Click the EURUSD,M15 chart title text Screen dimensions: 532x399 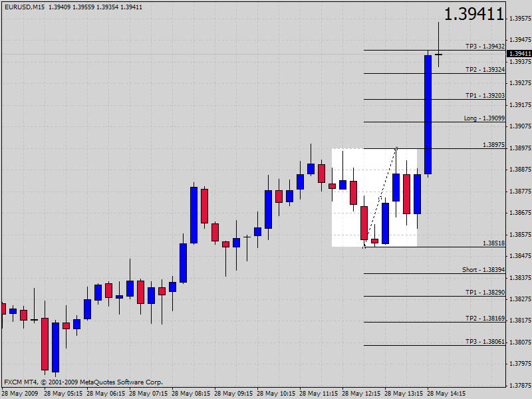click(x=25, y=7)
